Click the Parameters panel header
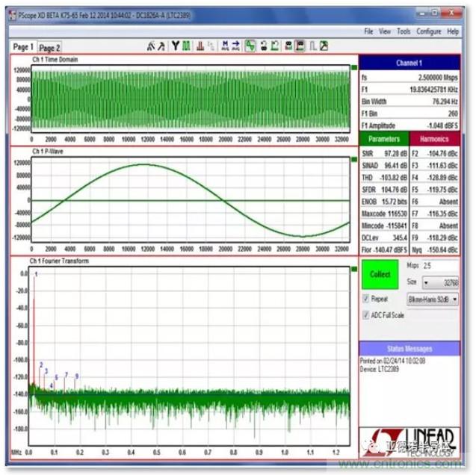This screenshot has width=476, height=475. (x=385, y=139)
